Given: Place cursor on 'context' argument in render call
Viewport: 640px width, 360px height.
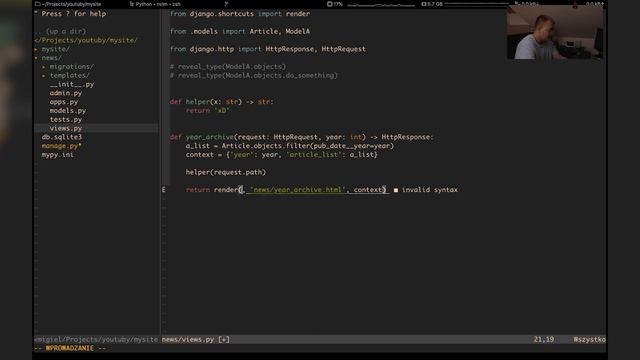Looking at the screenshot, I should pyautogui.click(x=368, y=190).
